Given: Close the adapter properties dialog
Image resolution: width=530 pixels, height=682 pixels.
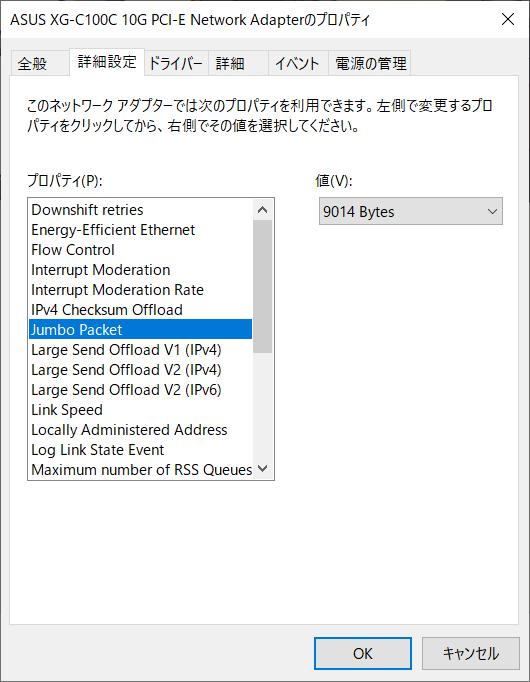Looking at the screenshot, I should [507, 20].
